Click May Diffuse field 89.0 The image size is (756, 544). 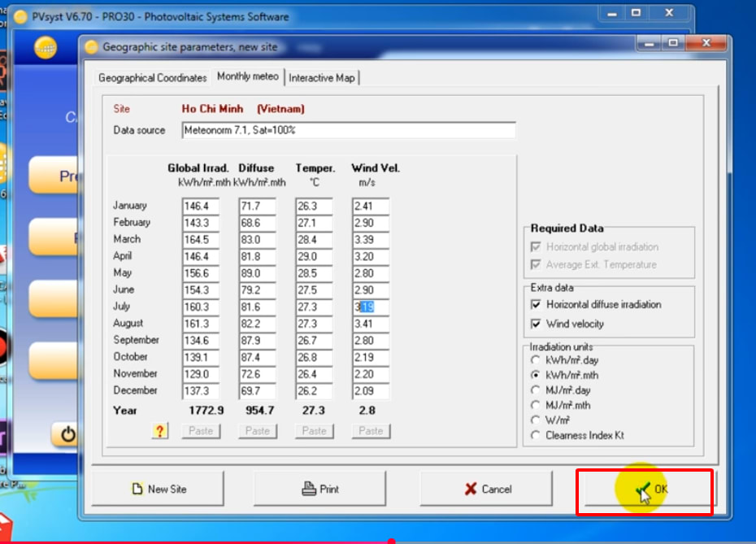(x=258, y=273)
